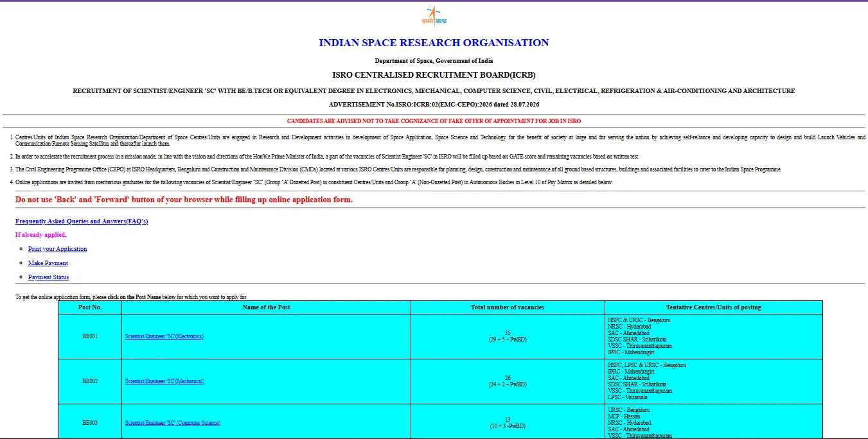This screenshot has width=868, height=439.
Task: Click the ISRO logo at page top
Action: pos(434,16)
